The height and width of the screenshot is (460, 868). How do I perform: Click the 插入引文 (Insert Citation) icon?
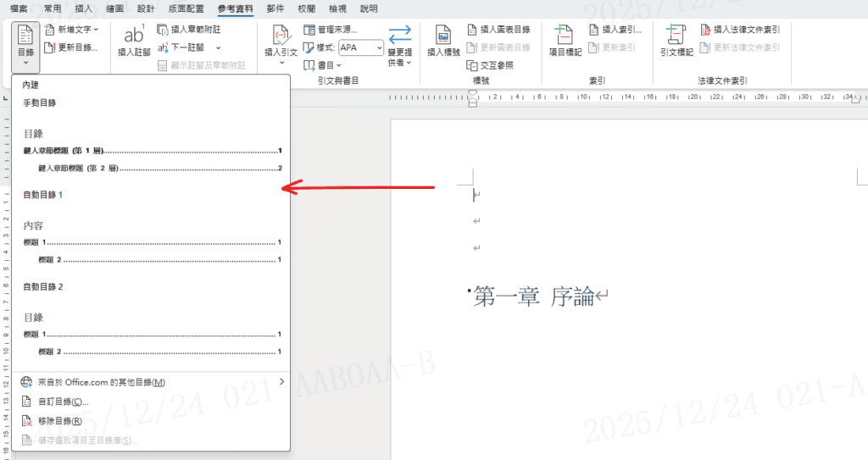coord(281,40)
